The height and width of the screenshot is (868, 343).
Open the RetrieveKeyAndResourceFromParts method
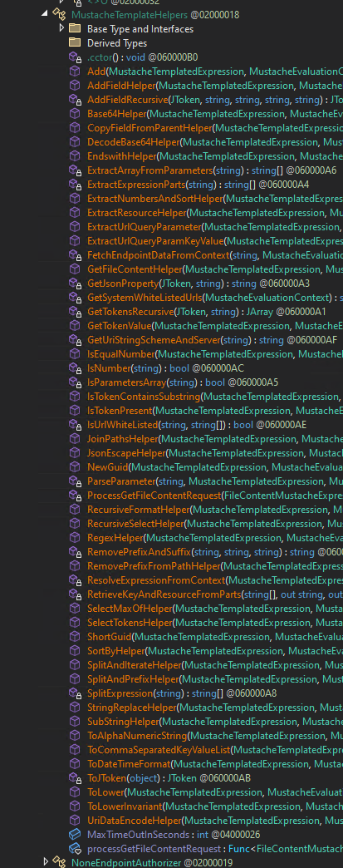[164, 594]
